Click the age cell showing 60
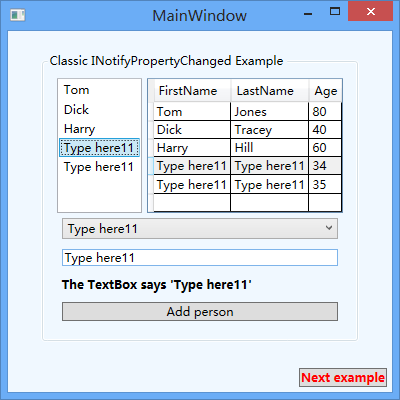The width and height of the screenshot is (400, 400). [x=325, y=148]
